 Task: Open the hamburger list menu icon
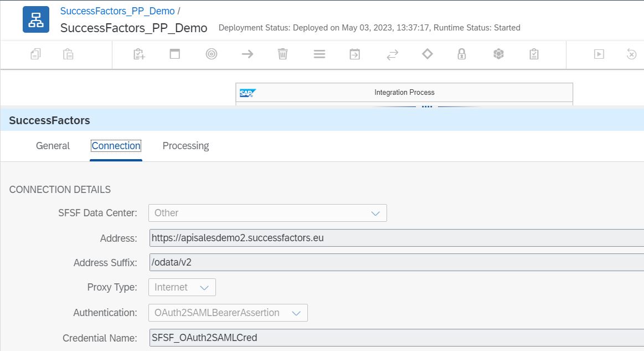320,54
